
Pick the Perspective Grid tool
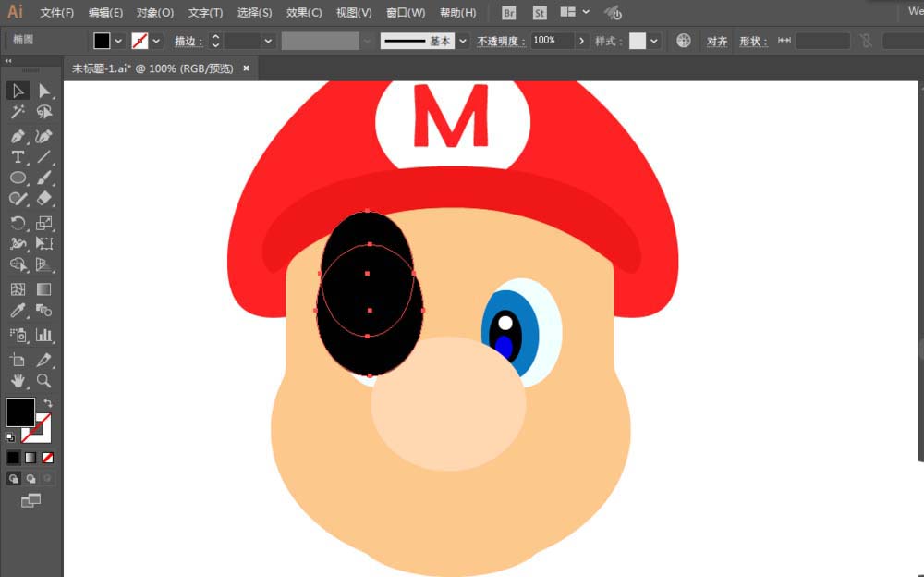click(44, 264)
